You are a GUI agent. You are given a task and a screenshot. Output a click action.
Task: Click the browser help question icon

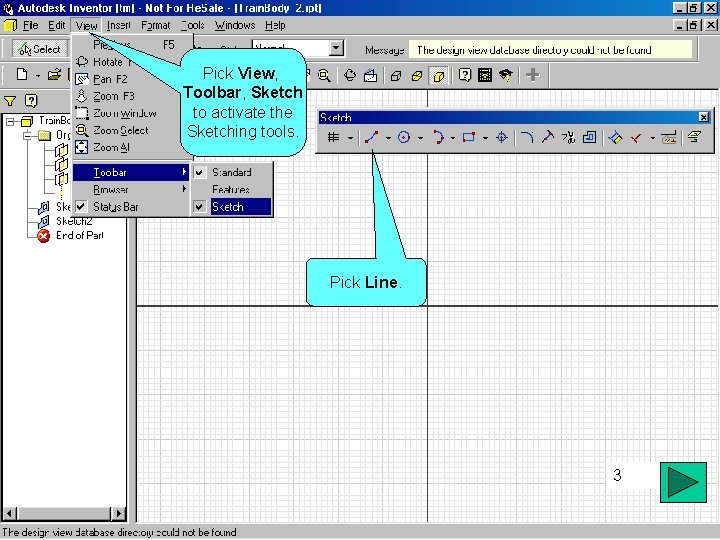click(x=31, y=101)
